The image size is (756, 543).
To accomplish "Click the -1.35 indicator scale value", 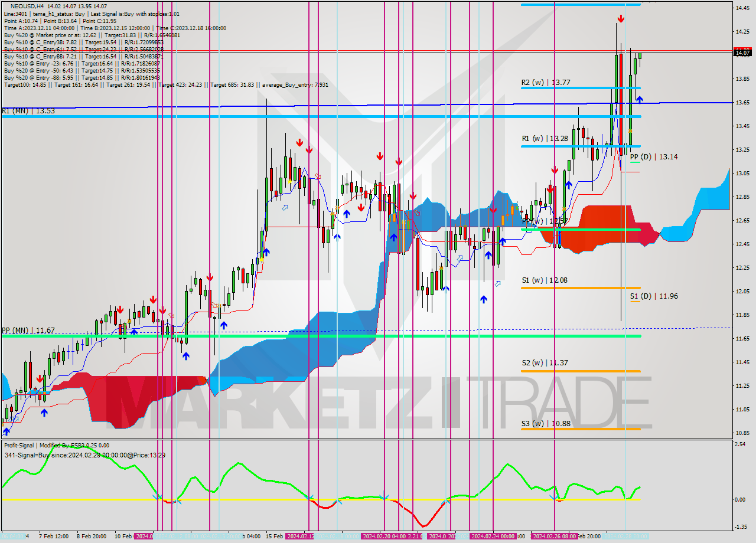I will click(741, 527).
